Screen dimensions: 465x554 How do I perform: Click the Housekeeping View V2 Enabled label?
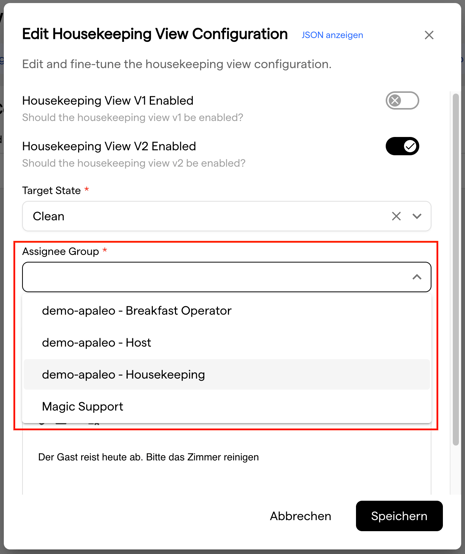click(109, 146)
